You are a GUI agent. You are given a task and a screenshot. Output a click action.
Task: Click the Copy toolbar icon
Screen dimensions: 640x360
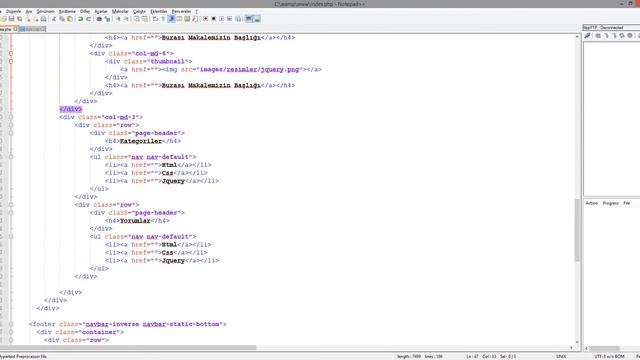[x=62, y=19]
